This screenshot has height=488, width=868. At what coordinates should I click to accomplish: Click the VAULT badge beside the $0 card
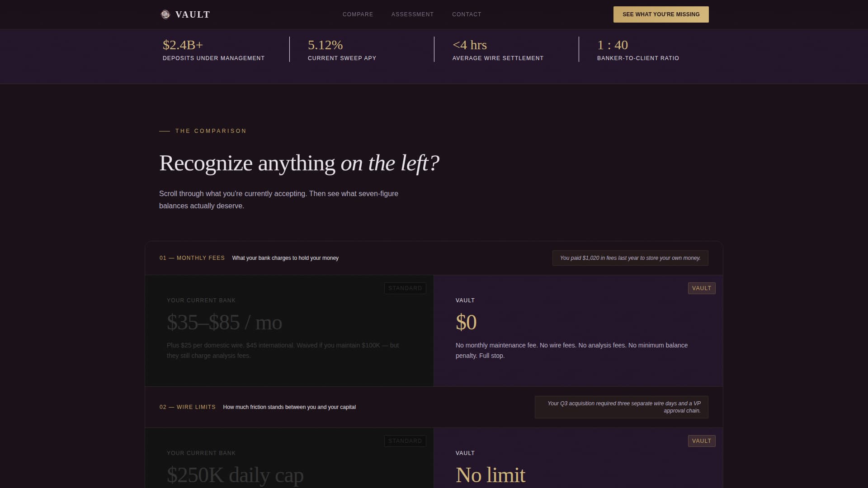coord(701,288)
